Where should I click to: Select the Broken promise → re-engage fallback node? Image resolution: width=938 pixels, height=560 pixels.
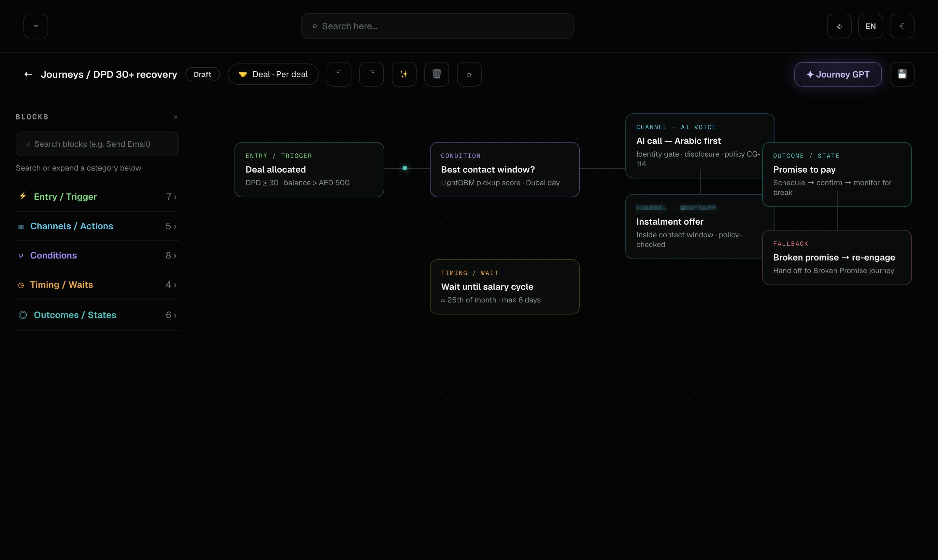click(x=837, y=257)
